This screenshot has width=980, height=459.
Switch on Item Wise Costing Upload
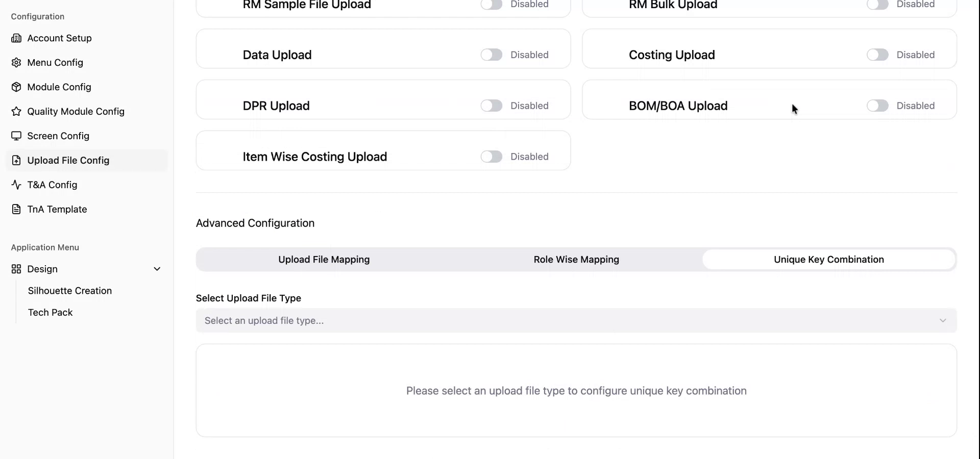click(x=491, y=157)
